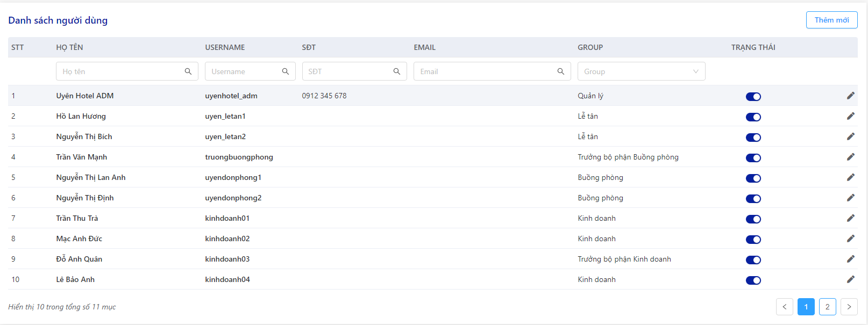
Task: Click the Thêm mới button
Action: [x=831, y=20]
